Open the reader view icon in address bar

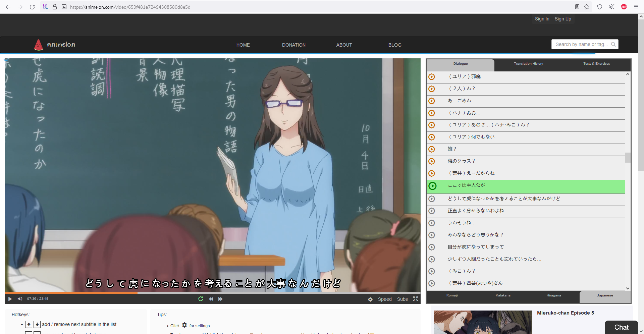577,7
